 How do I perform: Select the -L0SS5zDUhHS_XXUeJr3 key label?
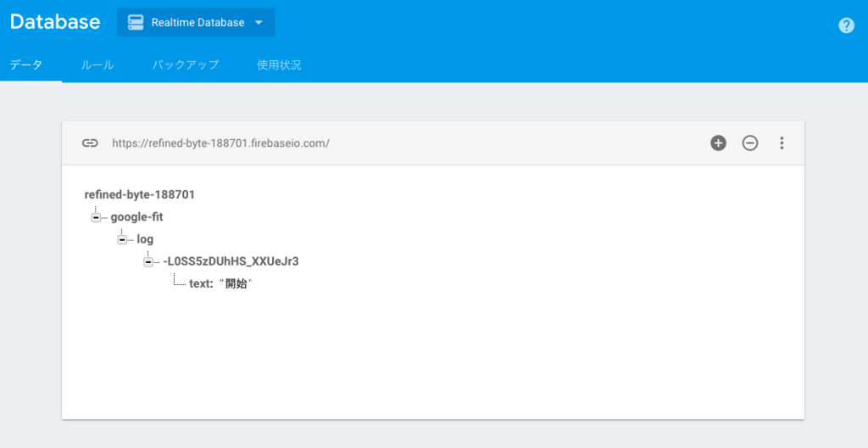pos(231,261)
